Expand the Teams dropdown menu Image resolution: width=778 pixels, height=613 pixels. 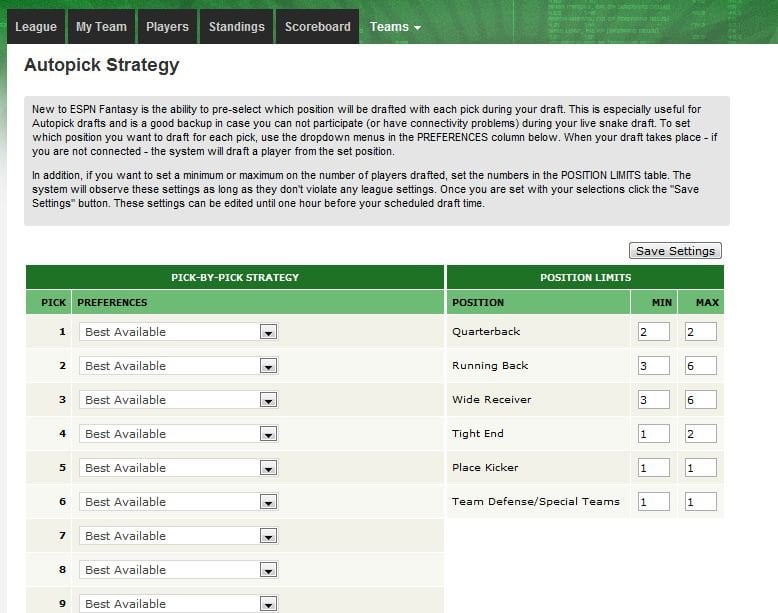(395, 27)
